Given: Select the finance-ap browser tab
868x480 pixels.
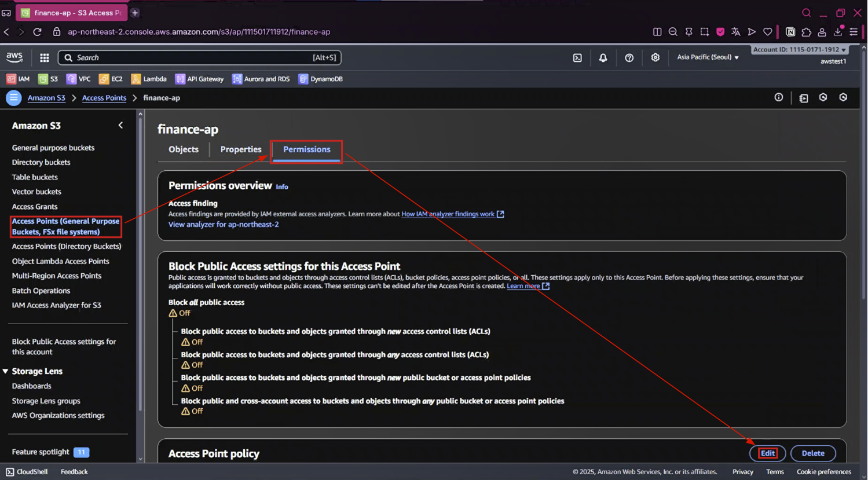Looking at the screenshot, I should [x=72, y=12].
